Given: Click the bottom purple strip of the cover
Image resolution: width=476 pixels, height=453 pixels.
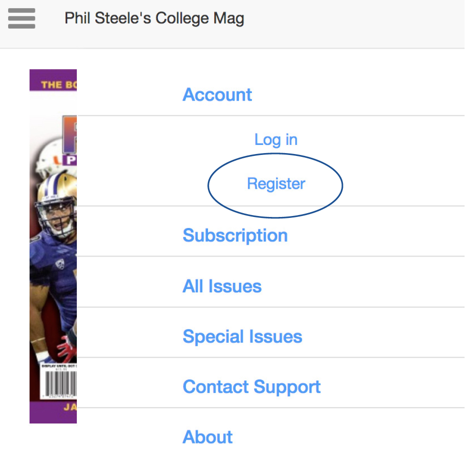Looking at the screenshot, I should point(53,412).
